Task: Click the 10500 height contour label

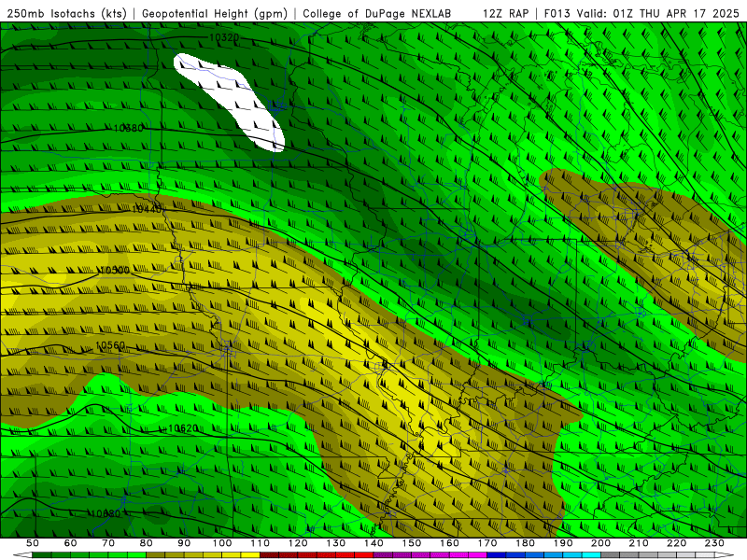Action: 115,270
